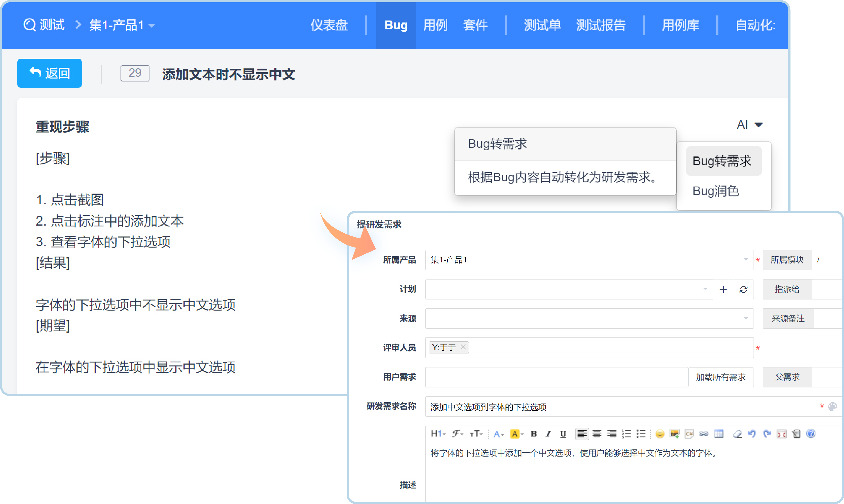Click the undo arrow in the editor
The height and width of the screenshot is (504, 844).
(x=752, y=434)
